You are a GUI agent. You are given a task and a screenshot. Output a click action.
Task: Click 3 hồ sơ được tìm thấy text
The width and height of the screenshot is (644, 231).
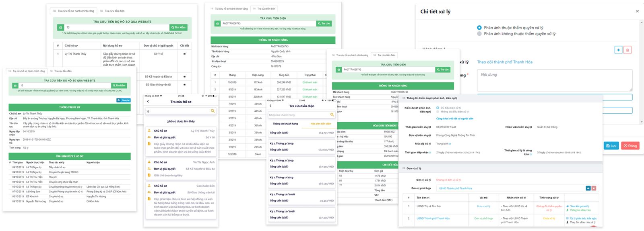(x=181, y=121)
